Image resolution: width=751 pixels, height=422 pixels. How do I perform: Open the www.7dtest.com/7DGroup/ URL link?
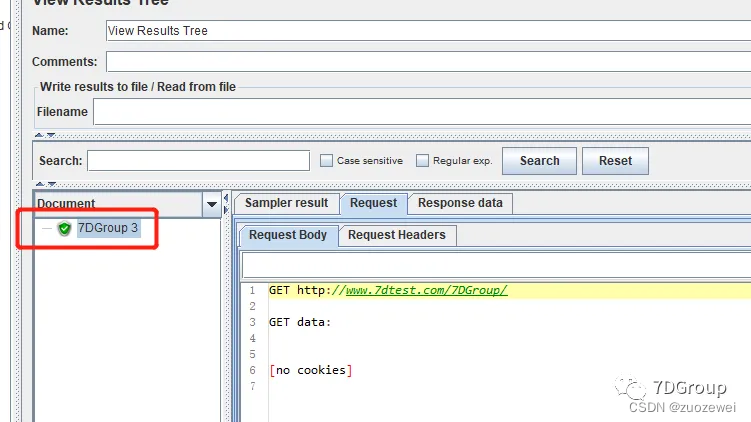coord(426,290)
